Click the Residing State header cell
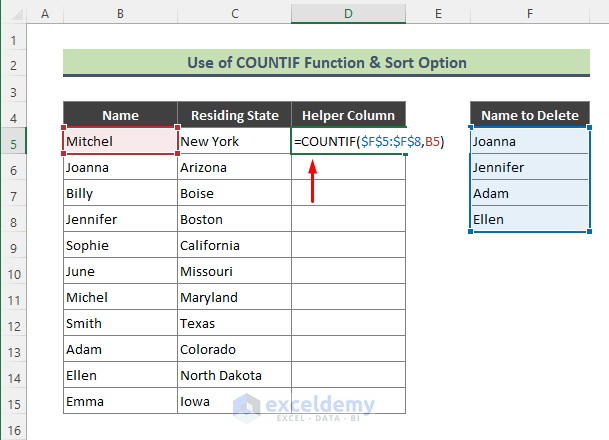Screen dimensions: 609x440 point(234,116)
